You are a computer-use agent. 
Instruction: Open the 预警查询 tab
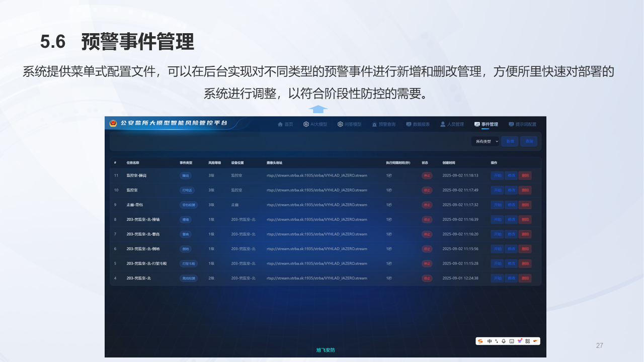click(384, 124)
